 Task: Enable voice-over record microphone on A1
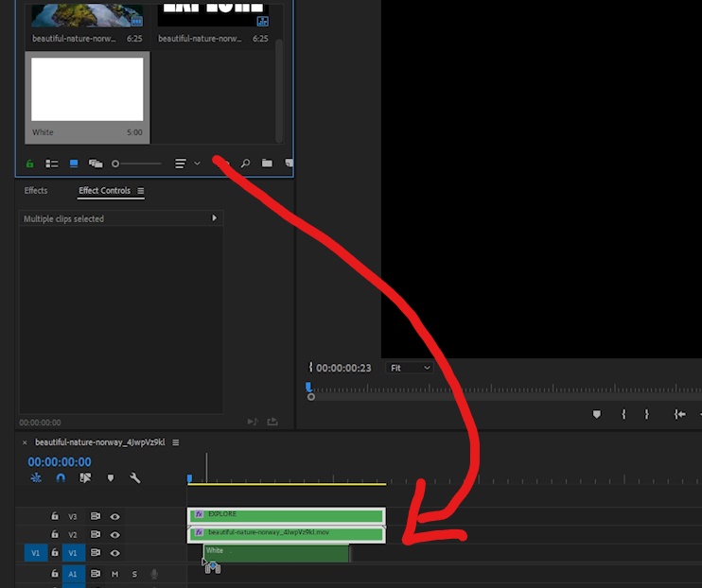click(x=154, y=574)
